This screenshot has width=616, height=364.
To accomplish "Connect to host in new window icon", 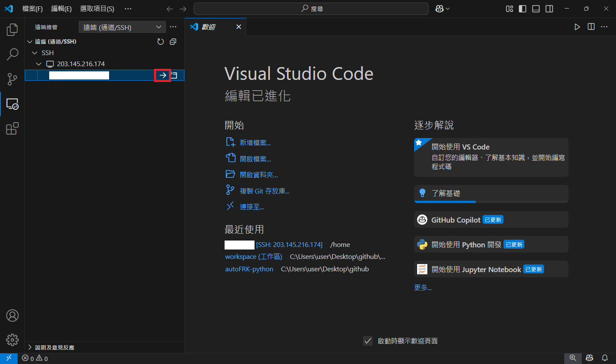I will tap(174, 75).
